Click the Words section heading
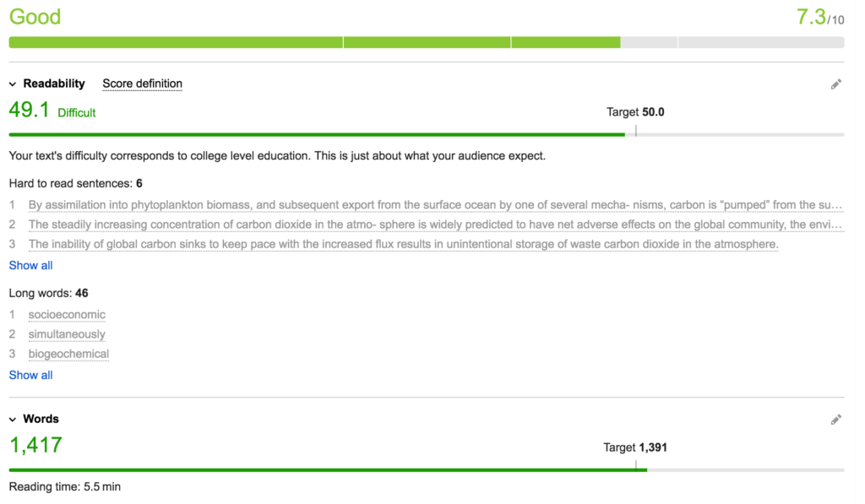Viewport: 865px width, 504px height. pos(41,419)
